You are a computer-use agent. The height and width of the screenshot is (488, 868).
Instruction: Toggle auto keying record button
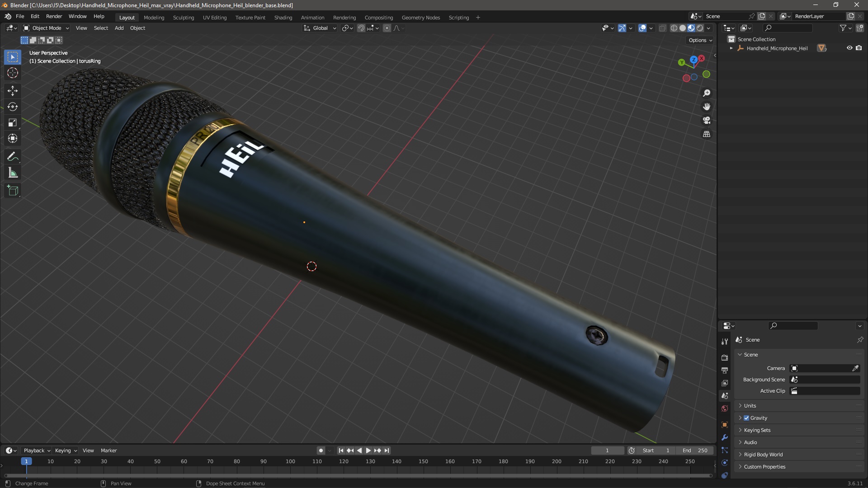(x=321, y=450)
